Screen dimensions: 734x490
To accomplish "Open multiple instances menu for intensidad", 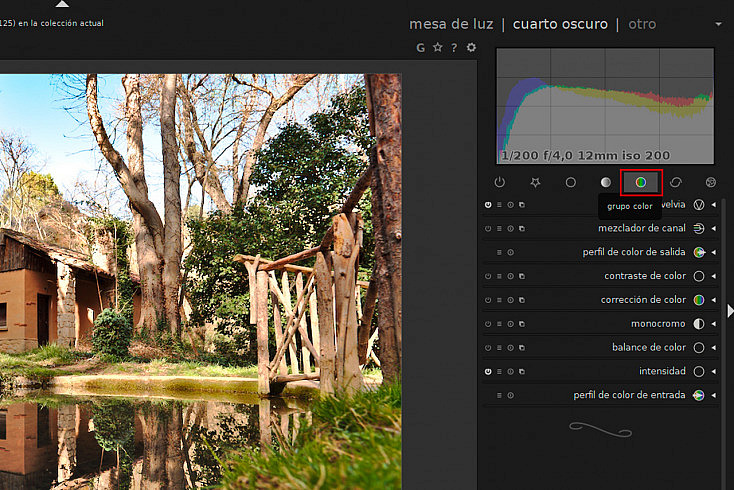I will coord(522,372).
